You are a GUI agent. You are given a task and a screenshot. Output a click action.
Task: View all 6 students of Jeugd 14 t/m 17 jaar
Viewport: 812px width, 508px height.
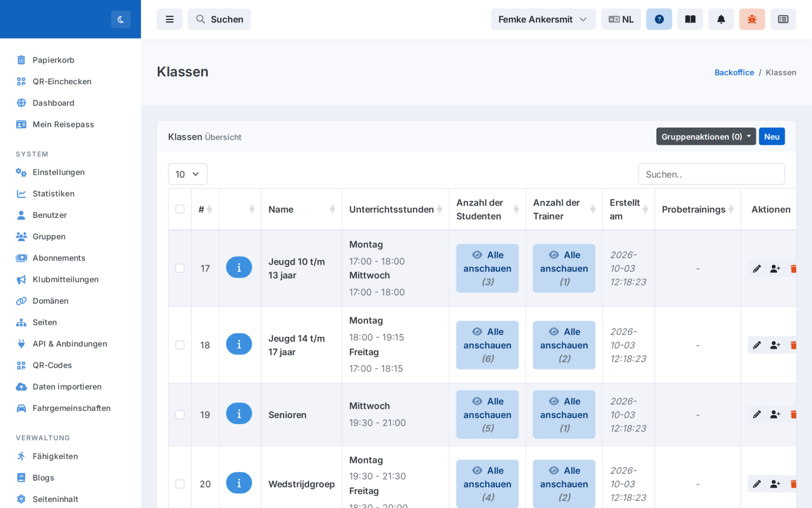tap(487, 345)
